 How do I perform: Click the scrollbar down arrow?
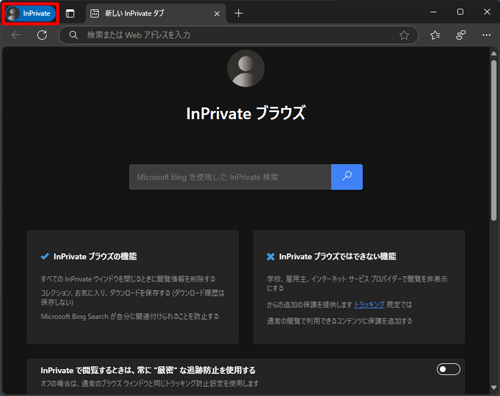(494, 387)
